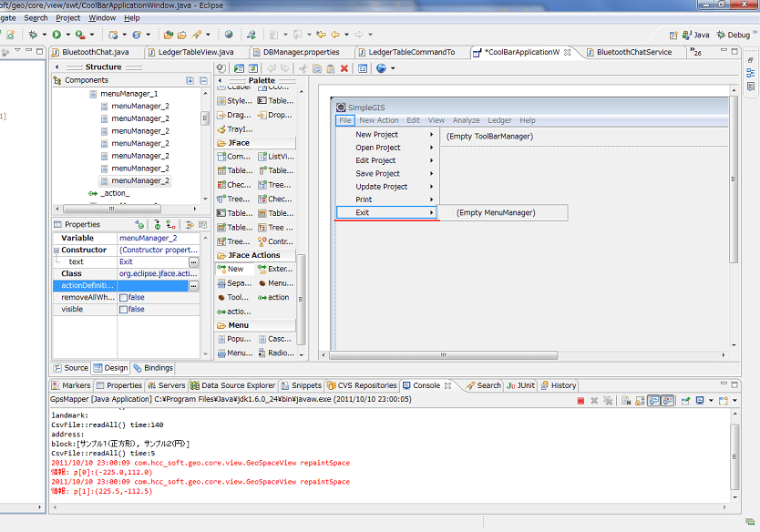Switch to the Source tab
The image size is (760, 532).
pos(71,368)
